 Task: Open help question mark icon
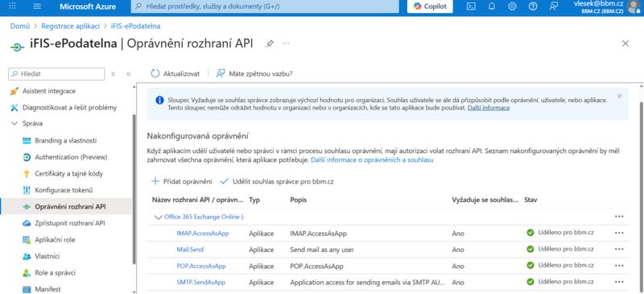pos(533,6)
